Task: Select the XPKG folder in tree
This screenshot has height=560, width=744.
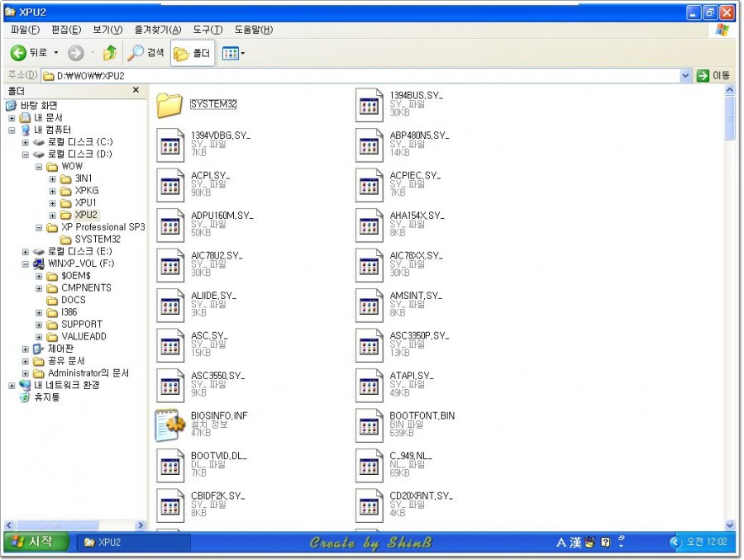Action: 87,191
